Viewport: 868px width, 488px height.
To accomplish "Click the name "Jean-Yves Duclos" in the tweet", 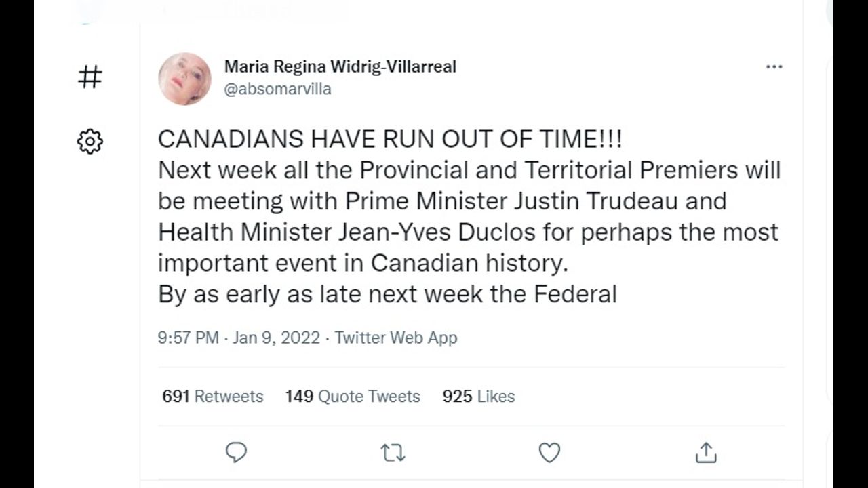I will (437, 232).
